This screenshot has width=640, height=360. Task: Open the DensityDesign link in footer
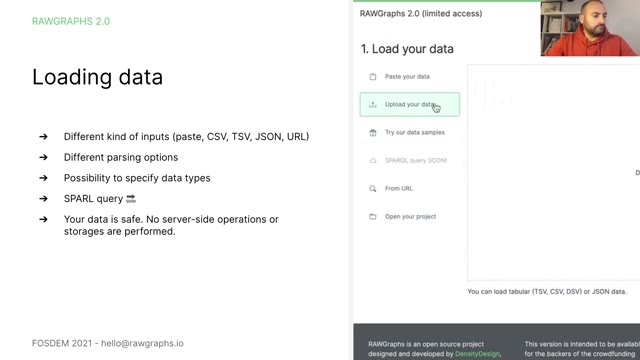(477, 354)
